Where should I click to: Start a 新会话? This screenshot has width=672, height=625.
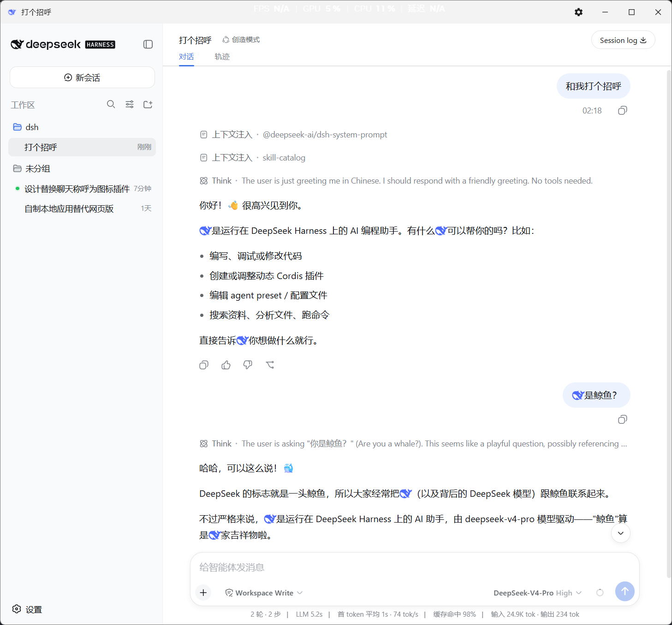click(82, 77)
